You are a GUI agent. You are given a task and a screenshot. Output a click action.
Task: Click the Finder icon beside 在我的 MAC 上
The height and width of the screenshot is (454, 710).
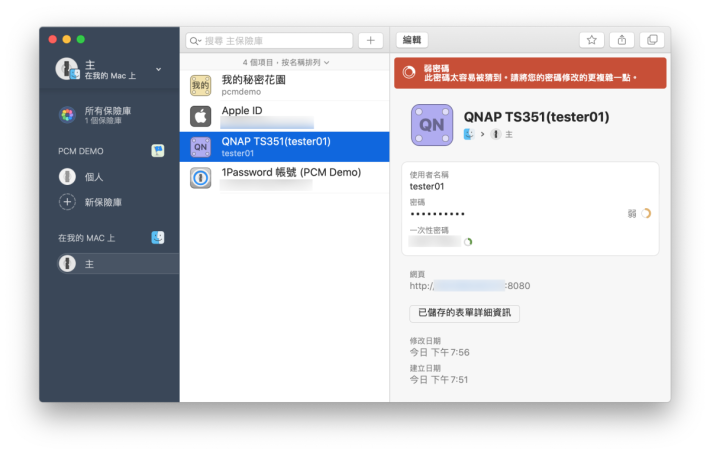[158, 237]
